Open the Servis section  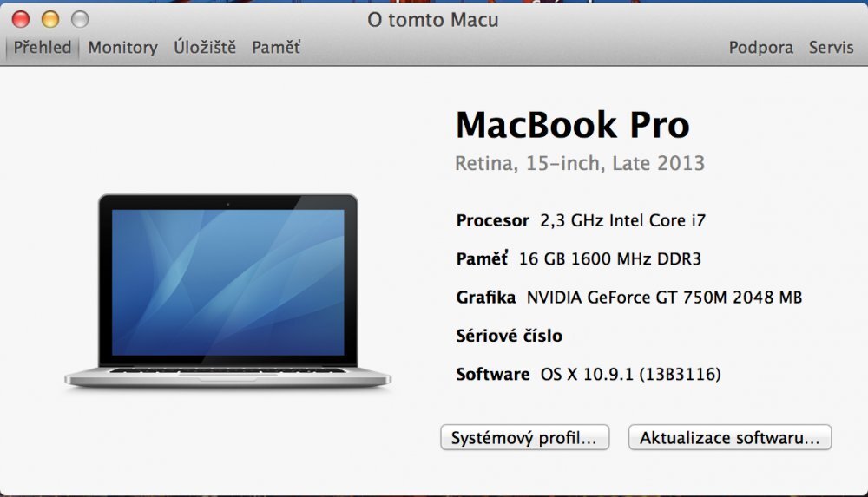(x=831, y=48)
